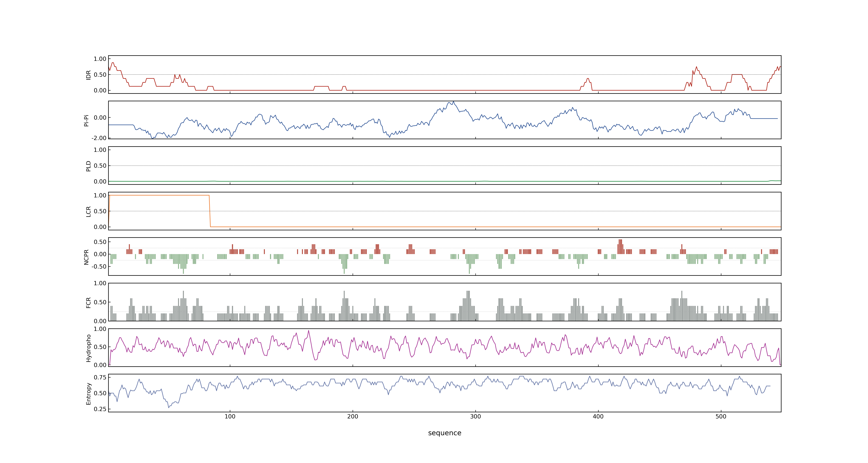The height and width of the screenshot is (463, 868).
Task: Click x-axis tick label 100
Action: [x=230, y=416]
